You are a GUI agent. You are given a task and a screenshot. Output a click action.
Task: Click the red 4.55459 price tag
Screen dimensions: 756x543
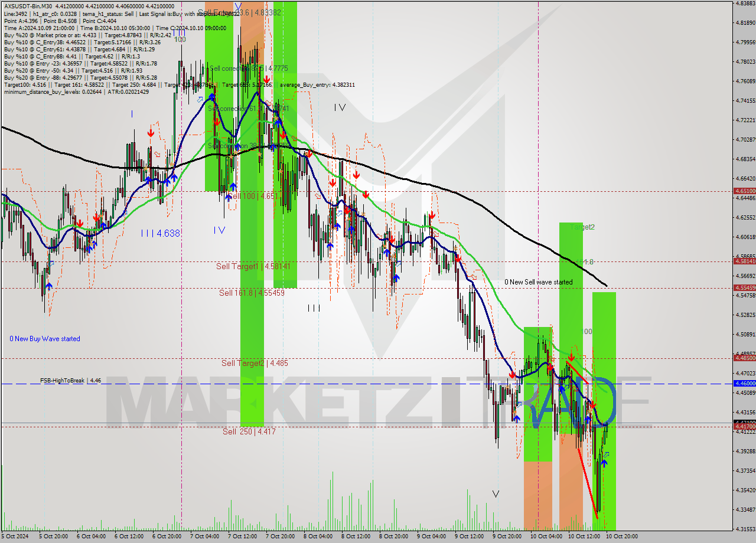[x=744, y=287]
